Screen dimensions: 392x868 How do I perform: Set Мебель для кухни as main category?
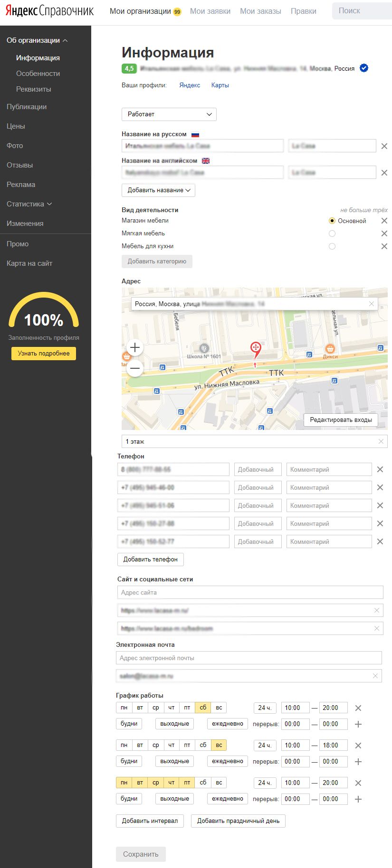pyautogui.click(x=332, y=246)
